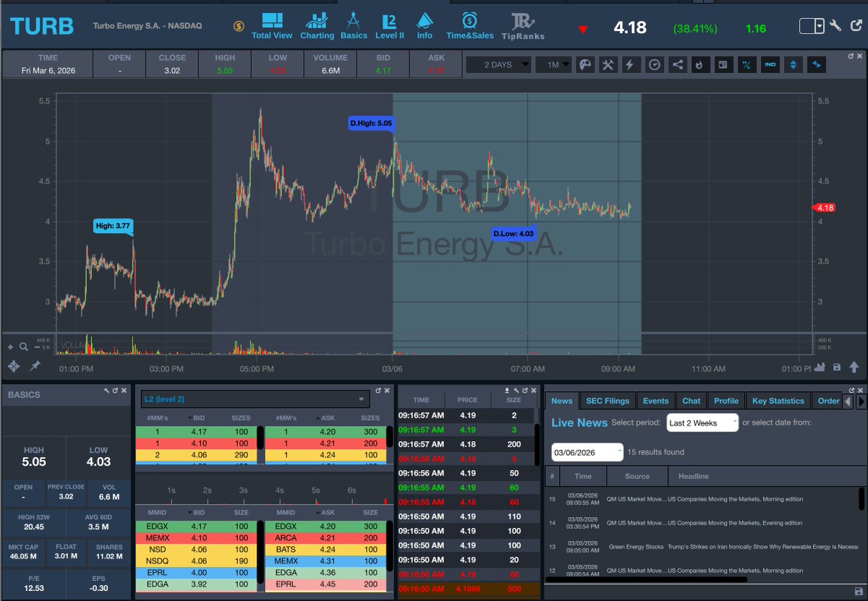
Task: Open chart color palette settings
Action: click(585, 64)
